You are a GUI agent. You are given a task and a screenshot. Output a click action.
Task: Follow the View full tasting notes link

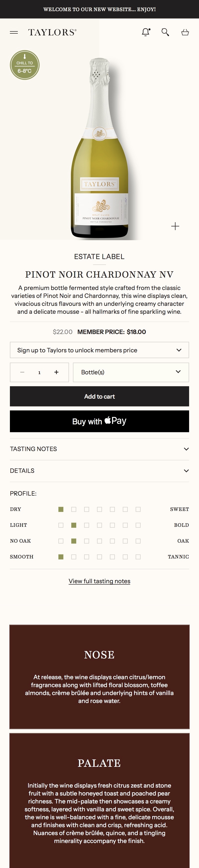point(99,581)
